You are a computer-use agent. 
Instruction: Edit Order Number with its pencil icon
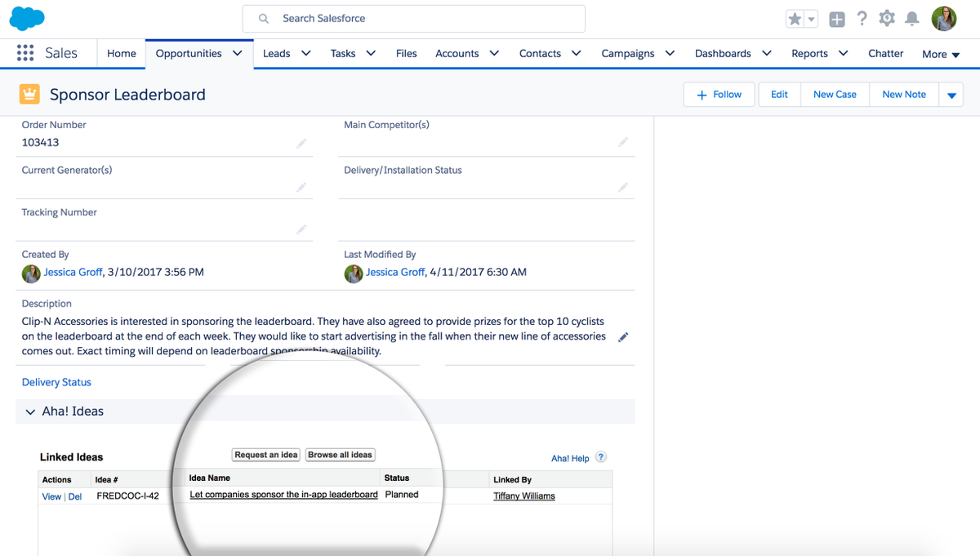(x=301, y=143)
